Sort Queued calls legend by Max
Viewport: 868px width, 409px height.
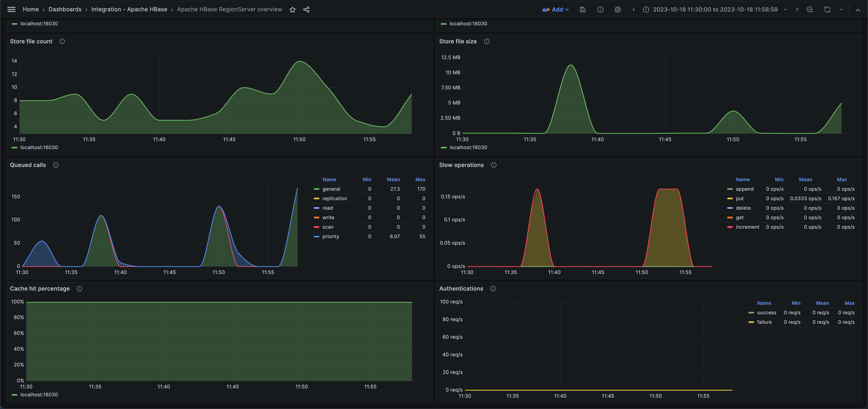tap(420, 180)
